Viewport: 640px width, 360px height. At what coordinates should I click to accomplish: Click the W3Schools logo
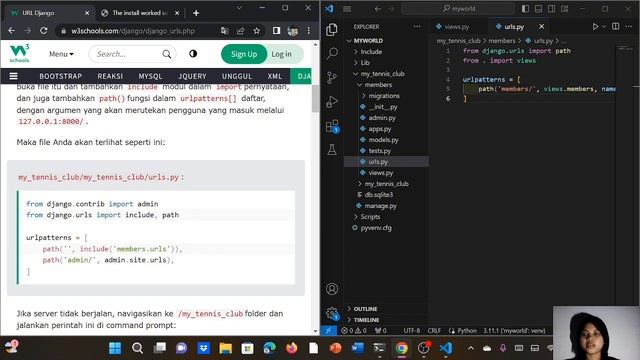(x=19, y=53)
